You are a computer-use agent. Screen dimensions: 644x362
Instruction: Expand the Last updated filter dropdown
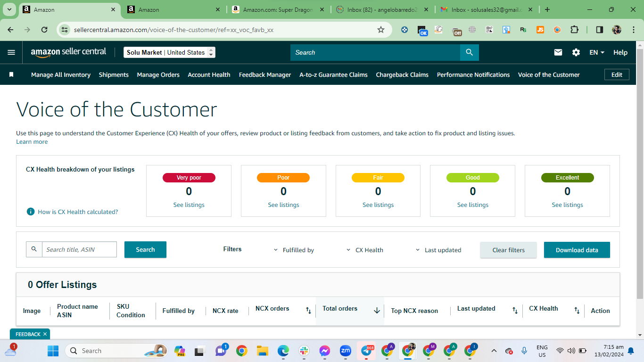click(x=438, y=250)
